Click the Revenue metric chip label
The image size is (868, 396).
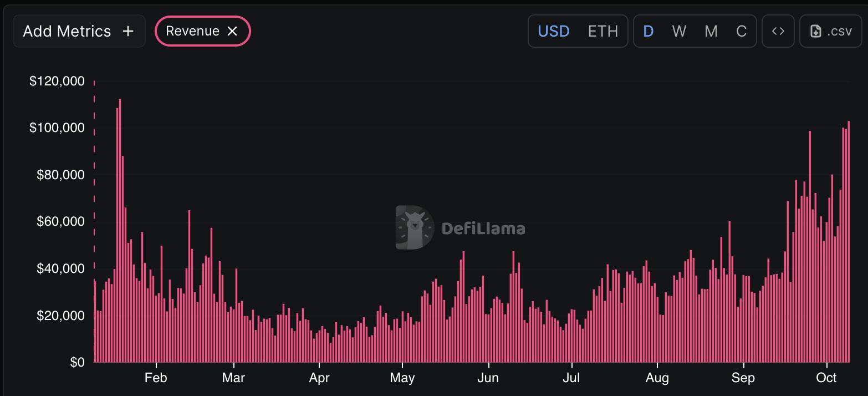click(192, 32)
